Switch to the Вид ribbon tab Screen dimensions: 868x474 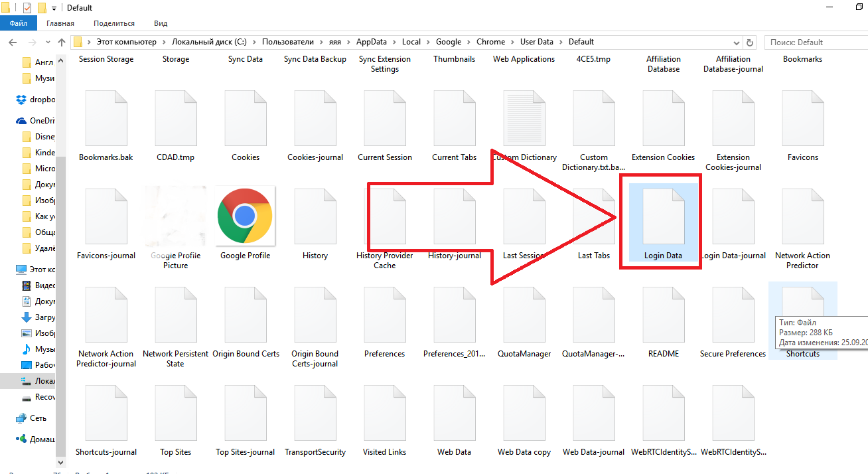click(161, 23)
